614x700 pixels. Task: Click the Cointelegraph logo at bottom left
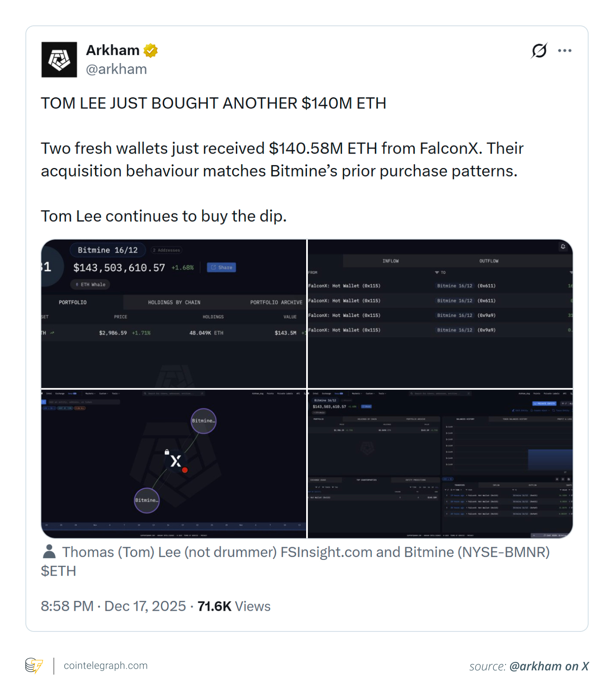click(35, 665)
